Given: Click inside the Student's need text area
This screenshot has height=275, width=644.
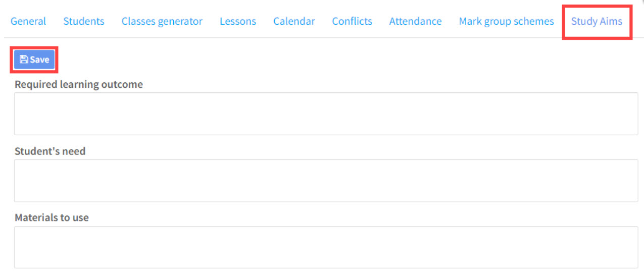Looking at the screenshot, I should coord(326,181).
